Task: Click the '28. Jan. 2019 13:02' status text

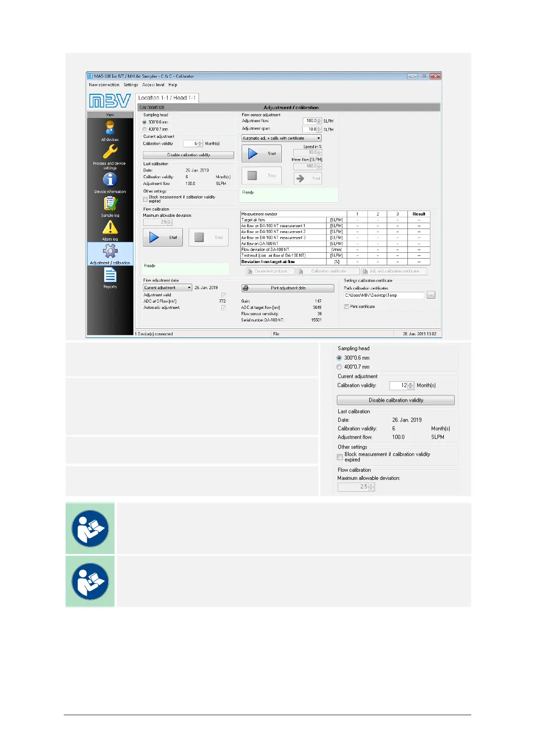Action: pos(420,334)
